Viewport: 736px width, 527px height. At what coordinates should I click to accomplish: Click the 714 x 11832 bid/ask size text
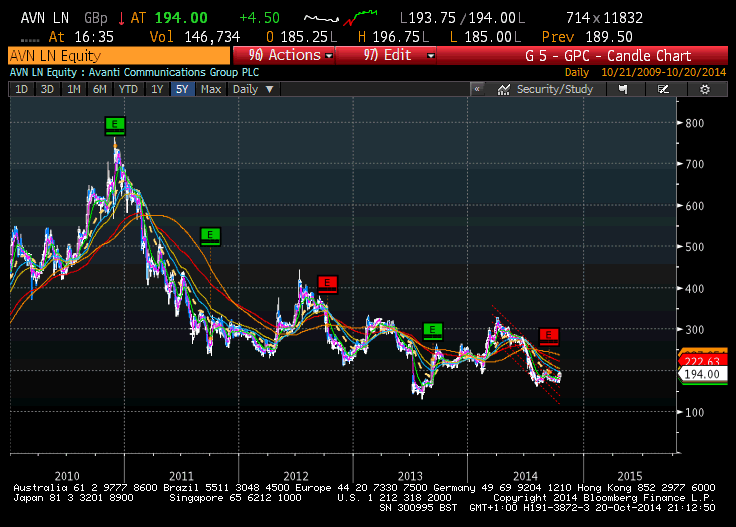(x=604, y=18)
